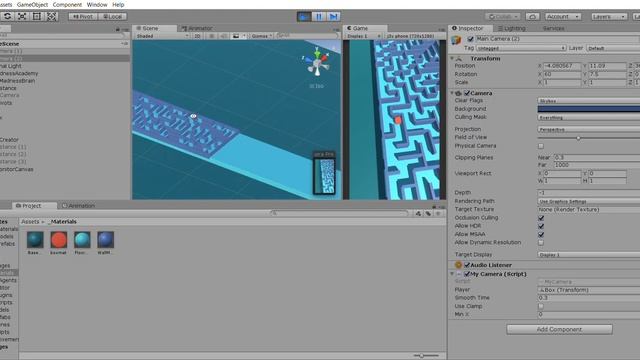Viewport: 640px width, 360px height.
Task: Select the combined Transform tool
Action: 51,16
